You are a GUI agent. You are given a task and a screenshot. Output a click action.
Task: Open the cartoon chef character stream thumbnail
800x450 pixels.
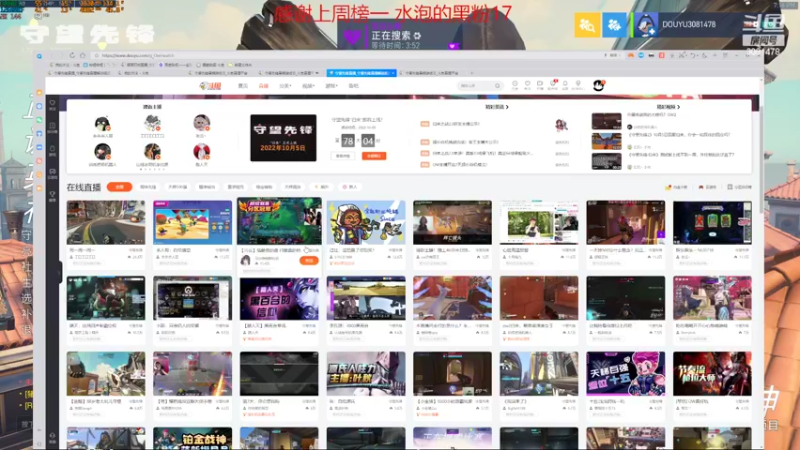[x=366, y=222]
